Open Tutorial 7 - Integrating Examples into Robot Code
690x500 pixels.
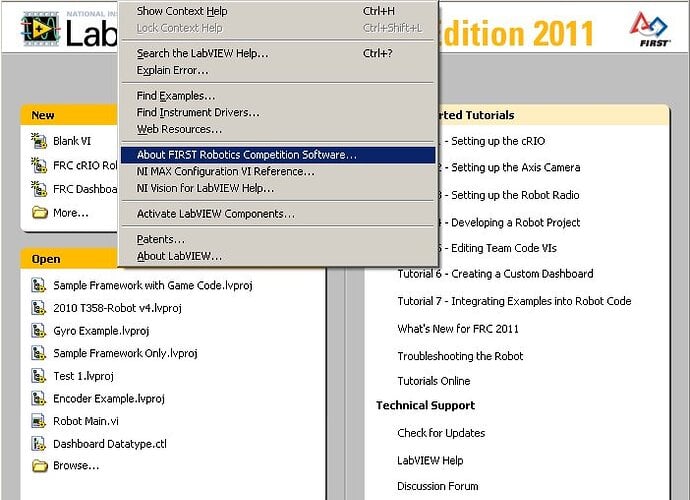[514, 301]
